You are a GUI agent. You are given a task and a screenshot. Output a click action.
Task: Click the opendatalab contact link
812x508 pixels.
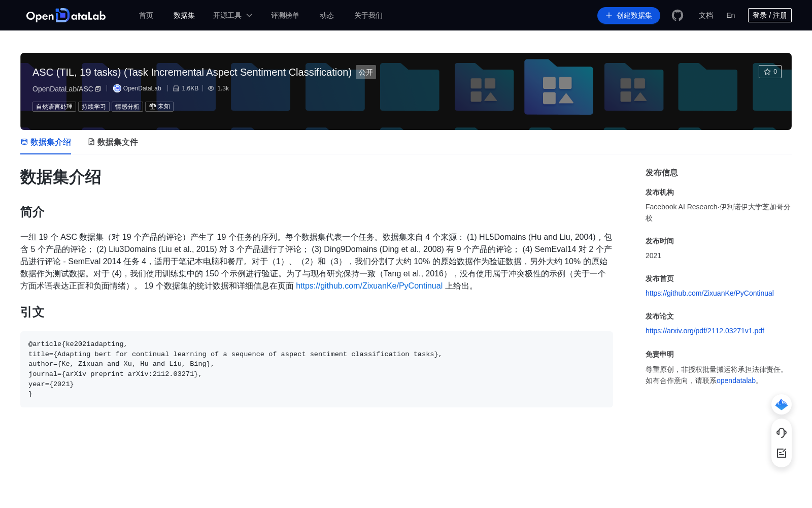pos(736,380)
